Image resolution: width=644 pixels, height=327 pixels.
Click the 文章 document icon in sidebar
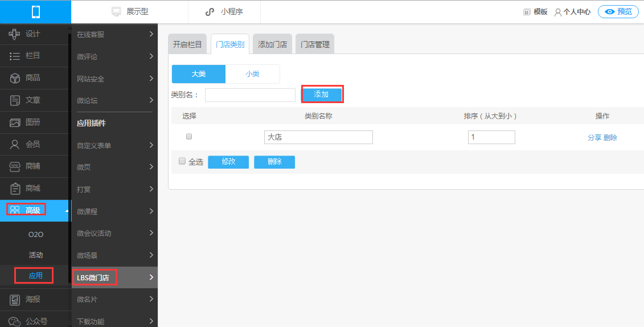pyautogui.click(x=15, y=100)
